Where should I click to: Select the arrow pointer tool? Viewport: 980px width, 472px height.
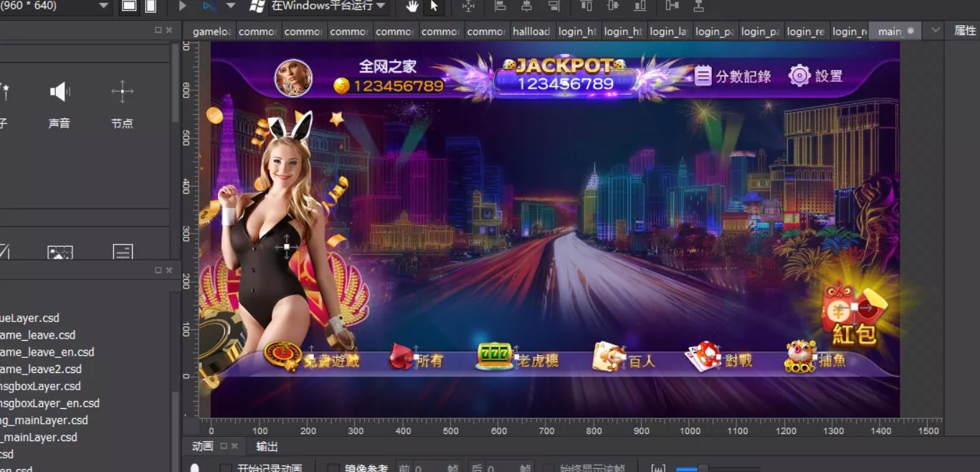pyautogui.click(x=434, y=6)
